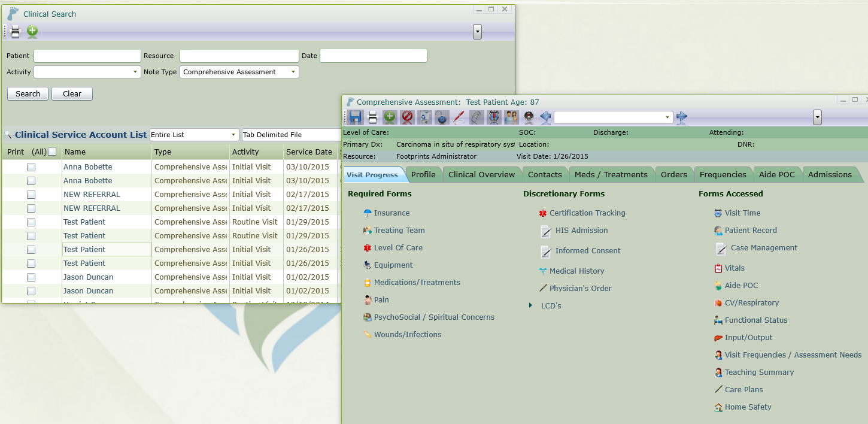Sign the note with the red pen icon
This screenshot has width=868, height=424.
click(458, 117)
